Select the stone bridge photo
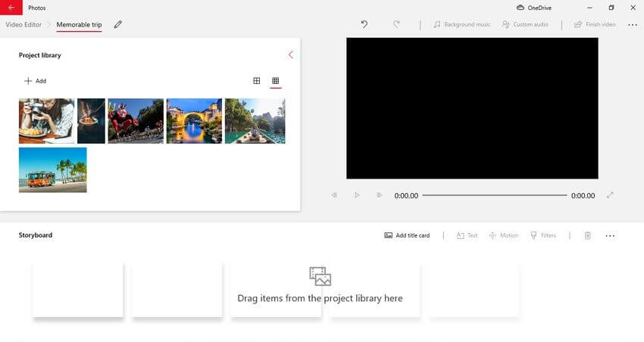This screenshot has width=644, height=342. (194, 121)
